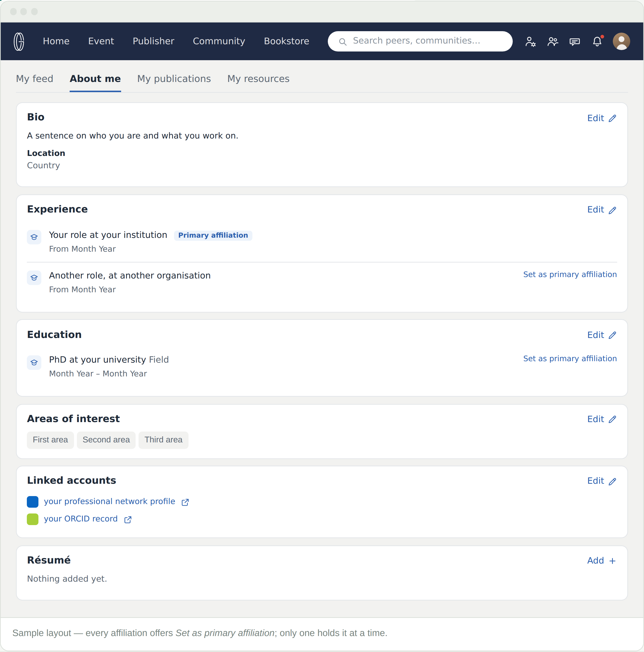Open the notifications bell icon
The image size is (644, 652).
pos(597,41)
